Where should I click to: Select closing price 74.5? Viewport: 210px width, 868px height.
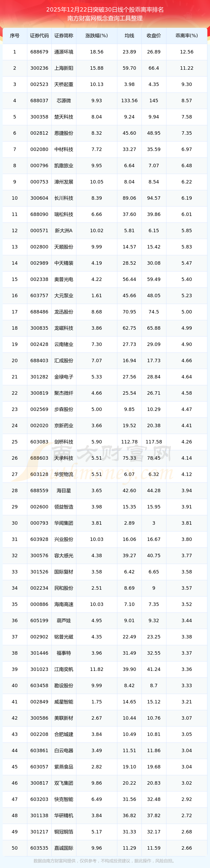coord(154,312)
